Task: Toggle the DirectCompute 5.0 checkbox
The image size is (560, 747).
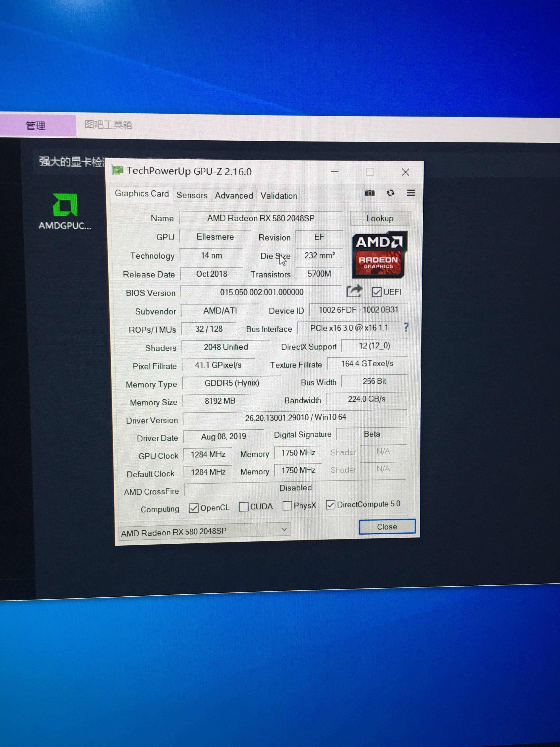Action: pos(331,504)
